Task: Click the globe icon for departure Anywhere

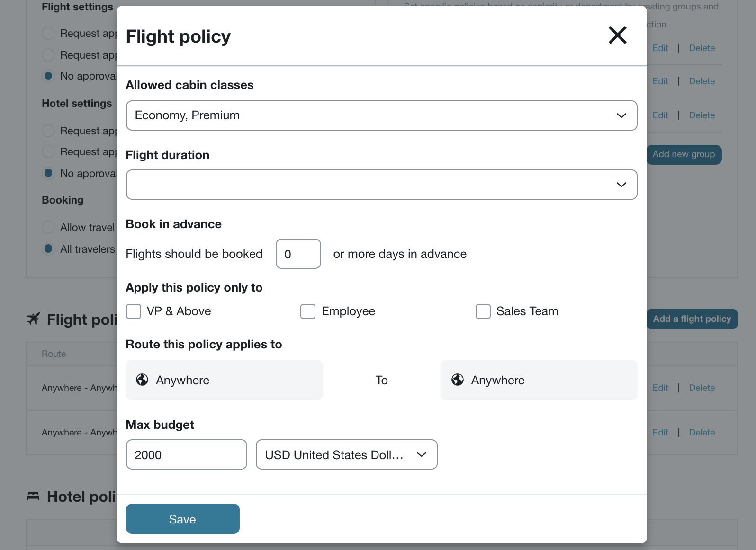Action: coord(142,380)
